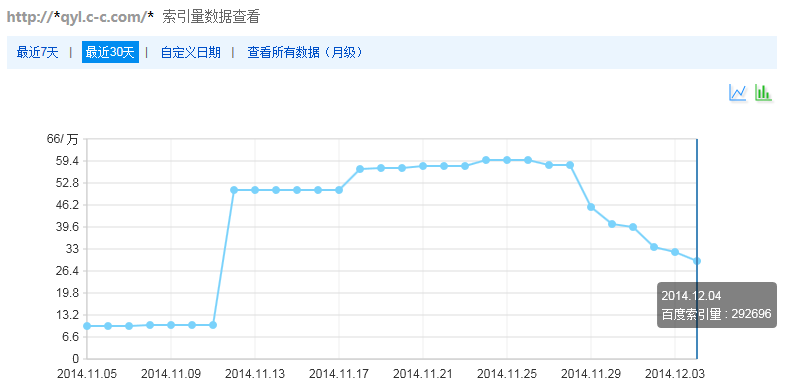
Task: Switch to line chart view icon
Action: [x=738, y=92]
